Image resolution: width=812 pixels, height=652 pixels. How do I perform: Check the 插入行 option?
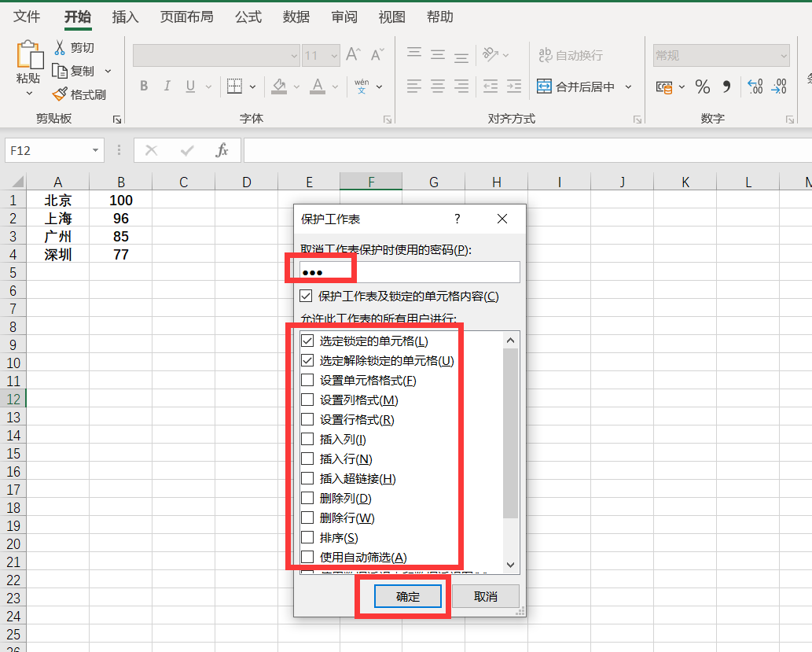(x=307, y=459)
